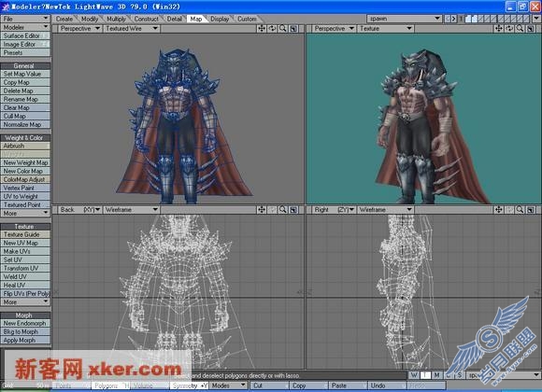542x392 pixels.
Task: Select the first layer slot
Action: coord(468,19)
